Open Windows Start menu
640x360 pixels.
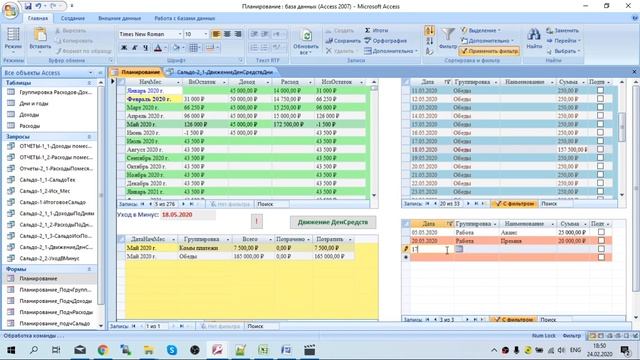(11, 350)
